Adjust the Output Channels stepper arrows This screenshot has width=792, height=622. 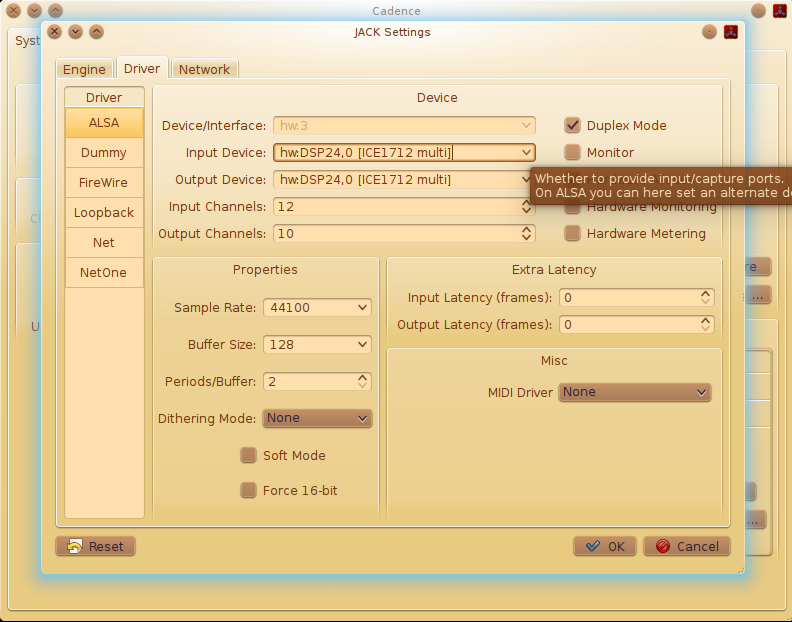pos(526,233)
